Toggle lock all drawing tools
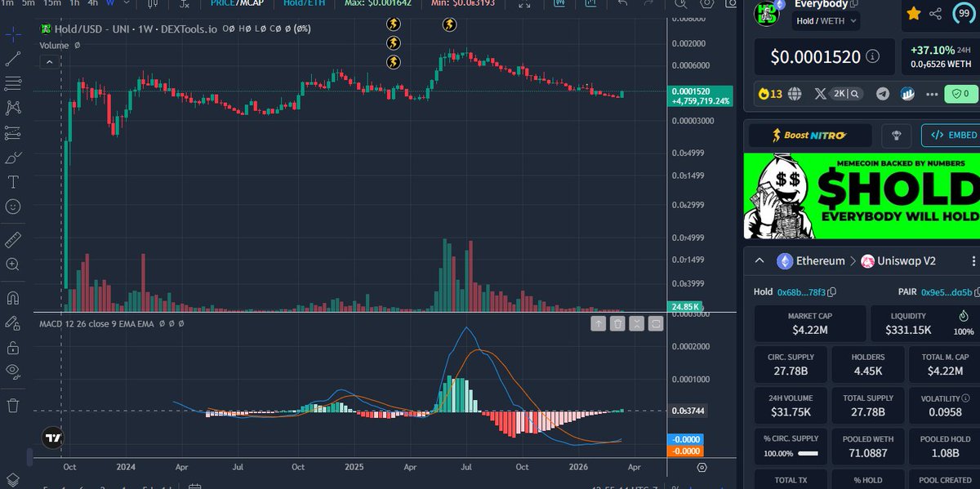This screenshot has width=980, height=489. (12, 347)
